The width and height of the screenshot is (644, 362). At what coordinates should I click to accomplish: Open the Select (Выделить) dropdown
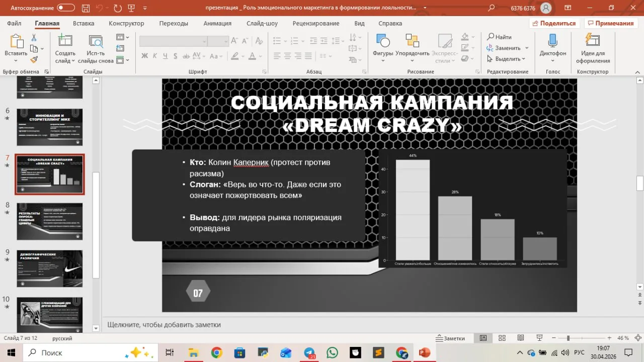(x=506, y=59)
